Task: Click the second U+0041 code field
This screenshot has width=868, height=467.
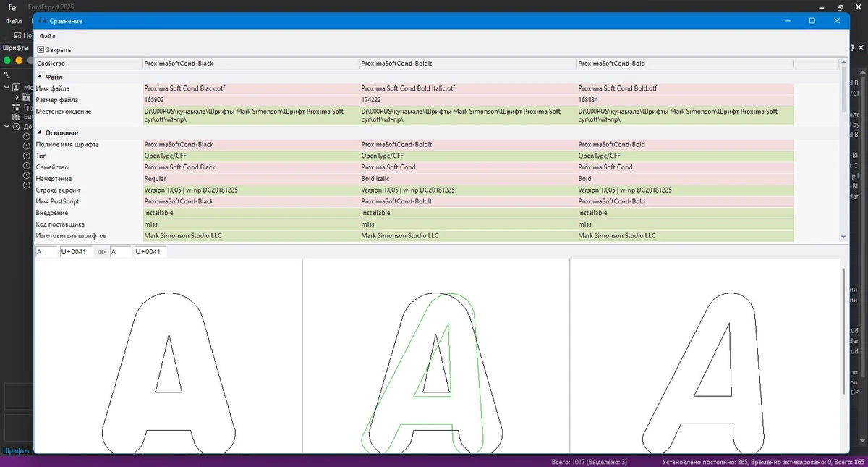Action: coord(150,252)
